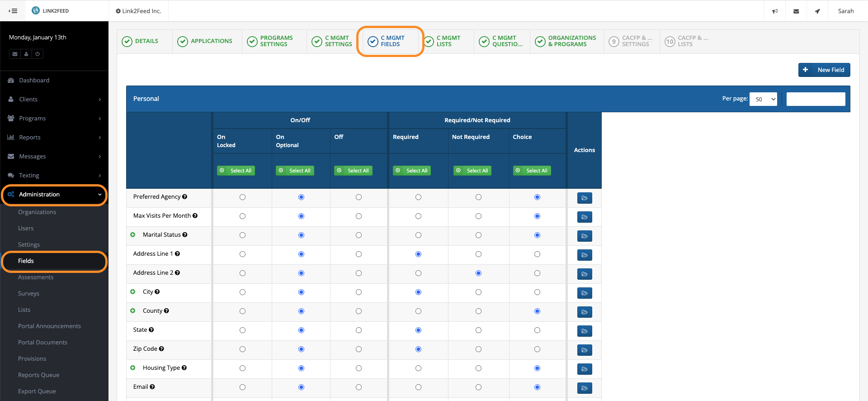Image resolution: width=868 pixels, height=401 pixels.
Task: Open the envelope mail icon in top bar
Action: click(x=796, y=11)
